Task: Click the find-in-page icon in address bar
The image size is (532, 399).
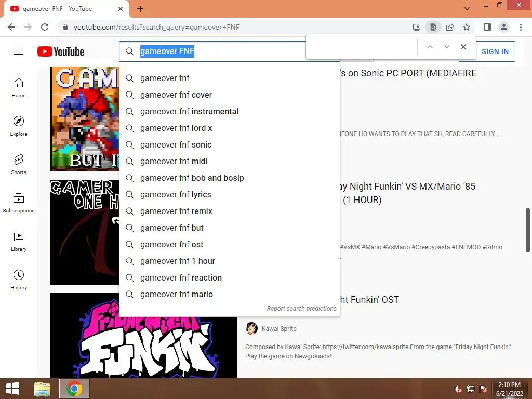Action: pos(433,27)
